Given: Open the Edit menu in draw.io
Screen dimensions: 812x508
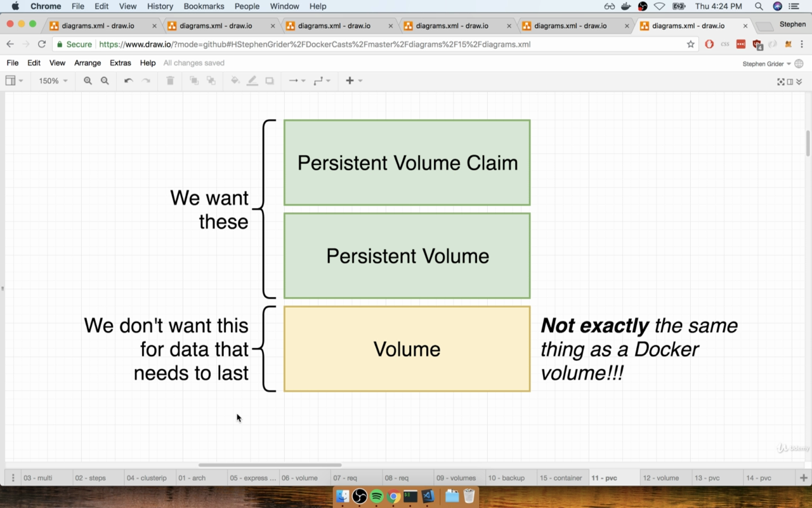Looking at the screenshot, I should pyautogui.click(x=34, y=63).
